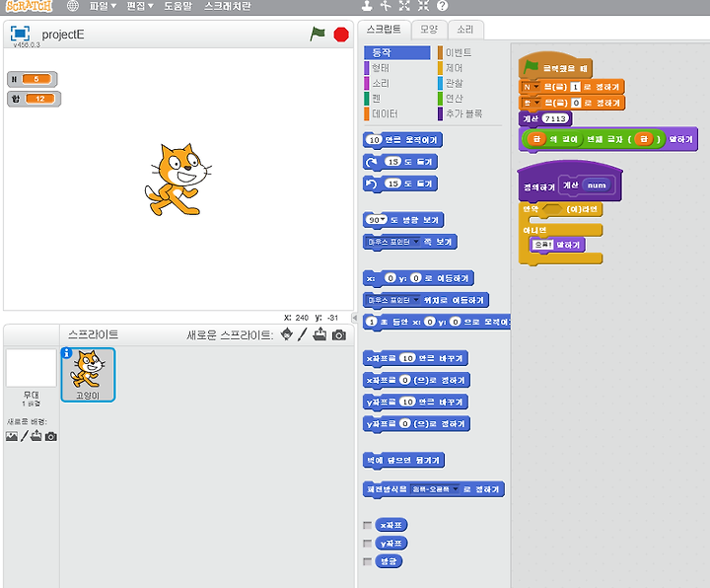Select the duplicate stamp tool

[367, 6]
